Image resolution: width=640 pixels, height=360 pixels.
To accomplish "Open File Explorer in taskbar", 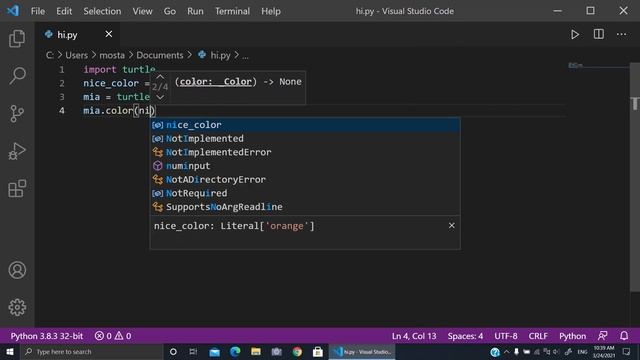I will pyautogui.click(x=256, y=352).
